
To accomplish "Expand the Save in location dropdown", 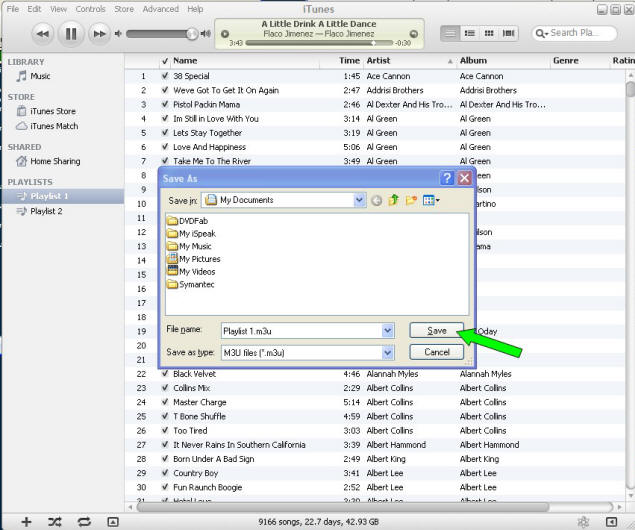I will pyautogui.click(x=359, y=200).
